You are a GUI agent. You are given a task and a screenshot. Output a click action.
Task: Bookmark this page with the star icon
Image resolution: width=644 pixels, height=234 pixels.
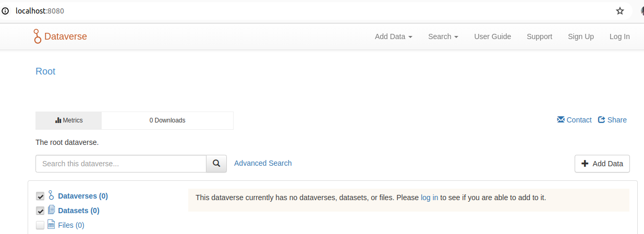(x=620, y=11)
